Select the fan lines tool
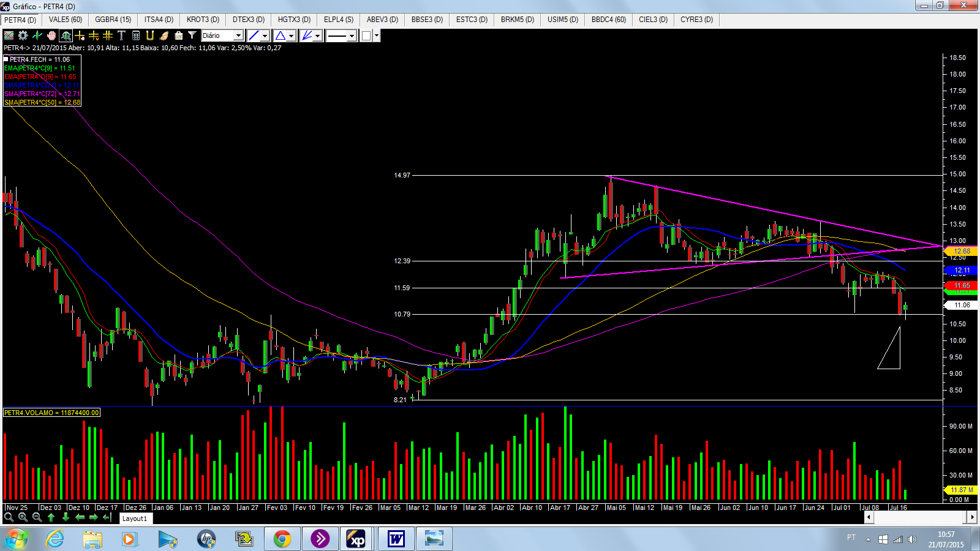 307,36
